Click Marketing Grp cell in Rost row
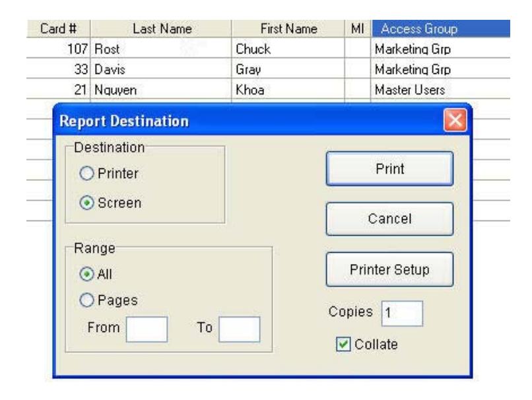The height and width of the screenshot is (400, 532). [x=441, y=49]
